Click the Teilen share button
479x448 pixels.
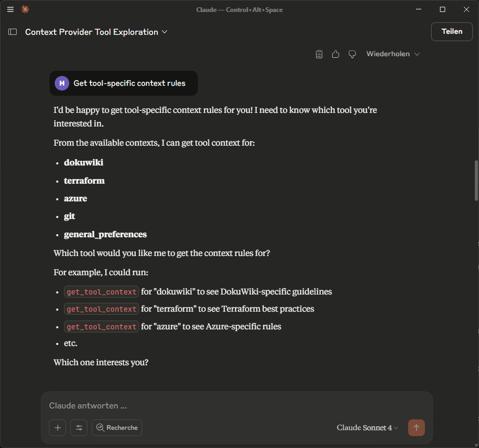[451, 31]
